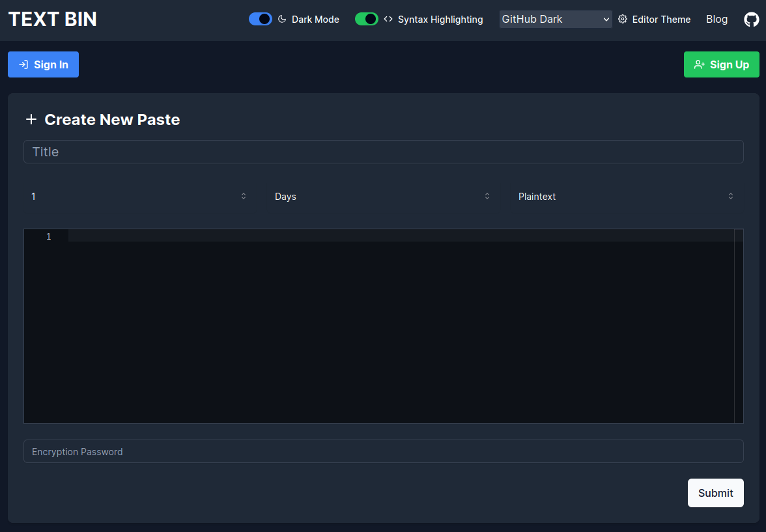Click the code brackets icon for Syntax Highlighting
This screenshot has width=766, height=532.
click(x=388, y=19)
